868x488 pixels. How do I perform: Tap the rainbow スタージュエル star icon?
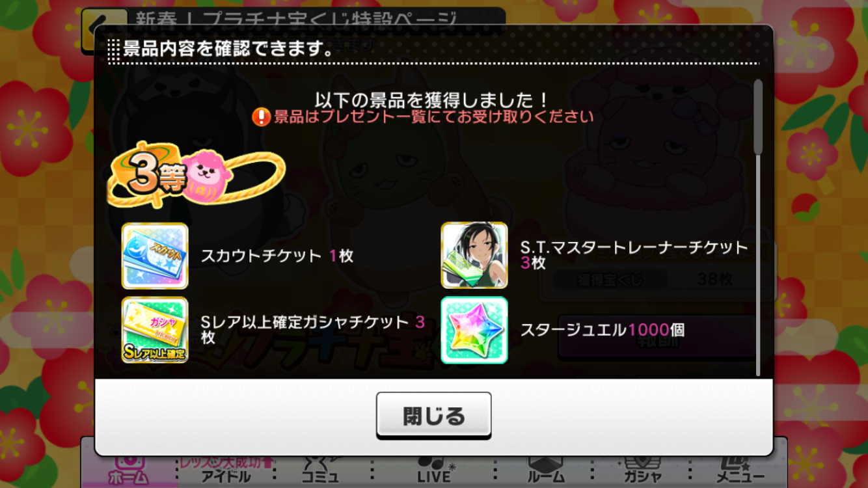(x=474, y=330)
